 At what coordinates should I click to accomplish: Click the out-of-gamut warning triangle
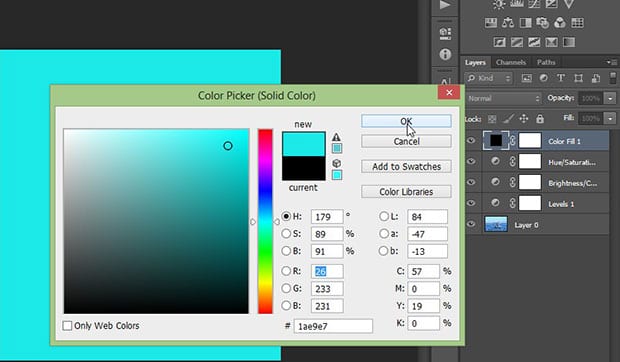coord(336,137)
